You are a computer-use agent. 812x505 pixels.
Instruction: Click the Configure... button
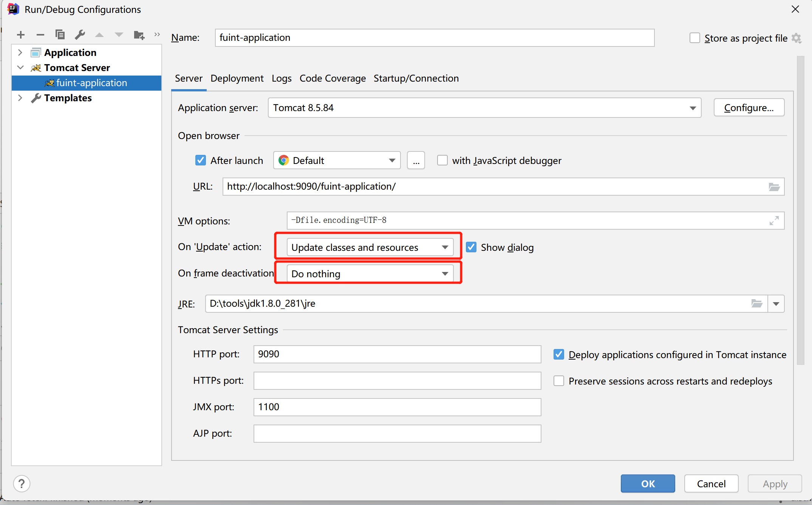pyautogui.click(x=749, y=108)
